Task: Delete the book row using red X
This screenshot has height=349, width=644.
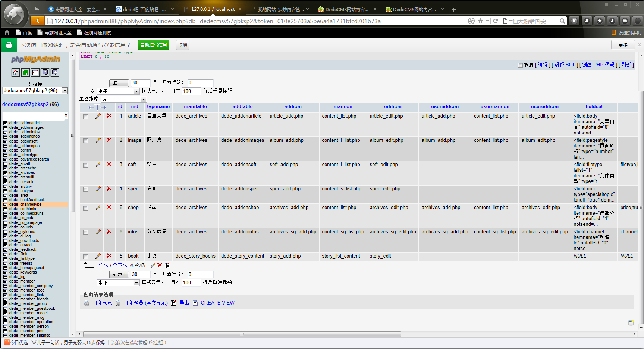Action: point(109,256)
